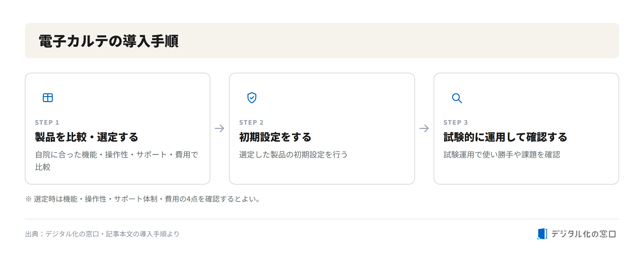The width and height of the screenshot is (644, 264).
Task: Click the Step 1 description about 機能・操作性・サポート
Action: [117, 161]
